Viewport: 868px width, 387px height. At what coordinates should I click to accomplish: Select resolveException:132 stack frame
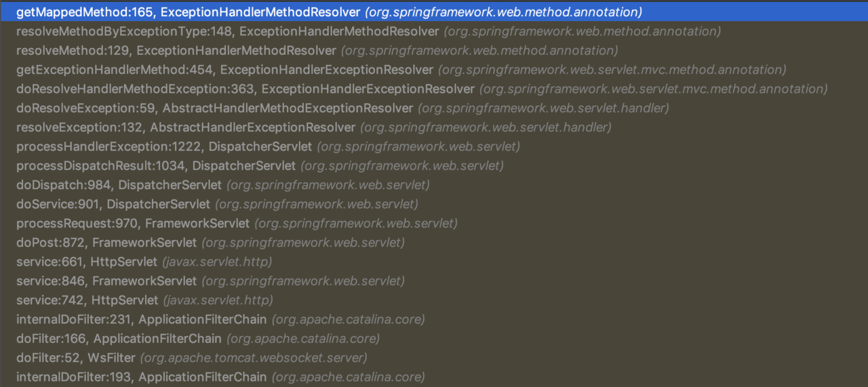click(434, 127)
